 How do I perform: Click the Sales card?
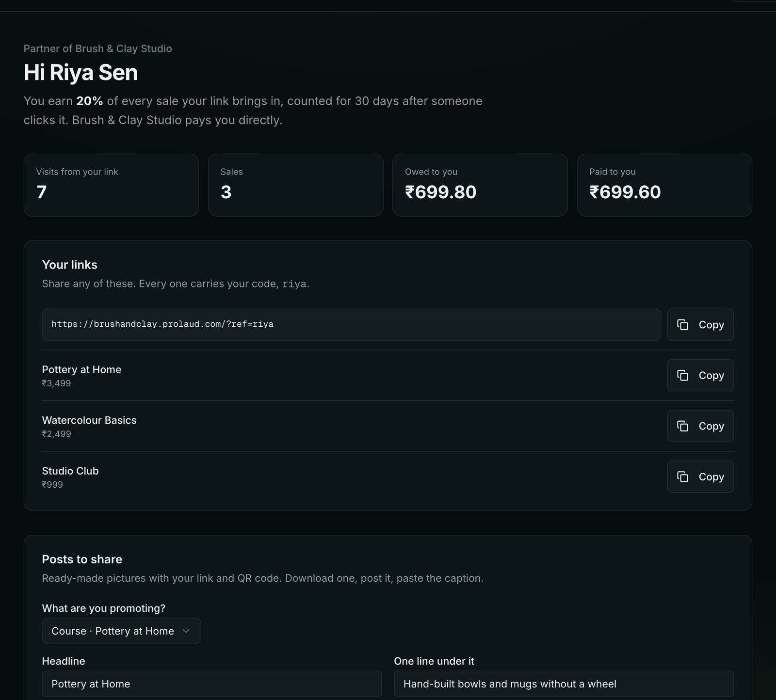pos(295,185)
